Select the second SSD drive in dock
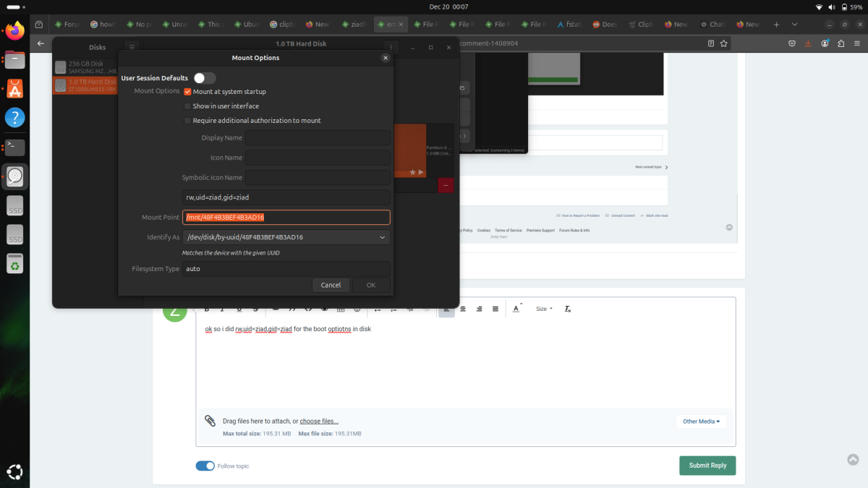This screenshot has height=488, width=868. [15, 235]
